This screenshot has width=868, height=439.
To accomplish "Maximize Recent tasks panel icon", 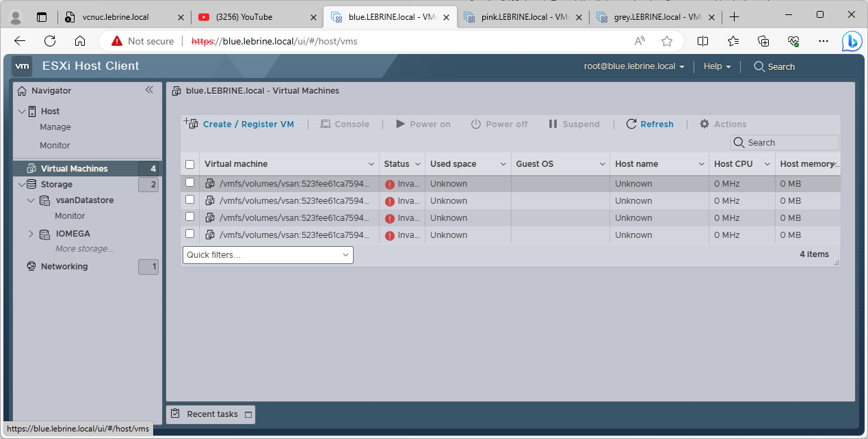I will [x=248, y=414].
